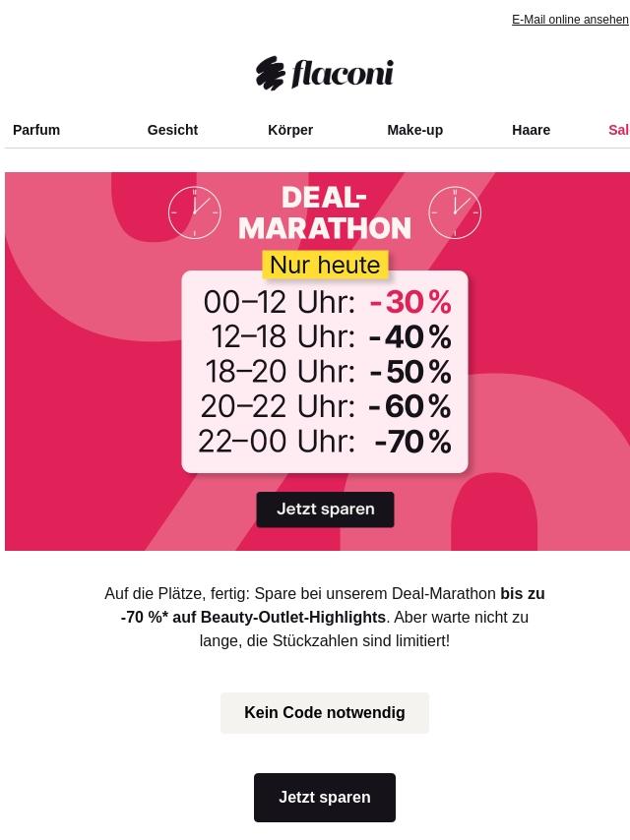Click the 22–00 Uhr -70% deal row
The width and height of the screenshot is (630, 840).
pos(325,442)
